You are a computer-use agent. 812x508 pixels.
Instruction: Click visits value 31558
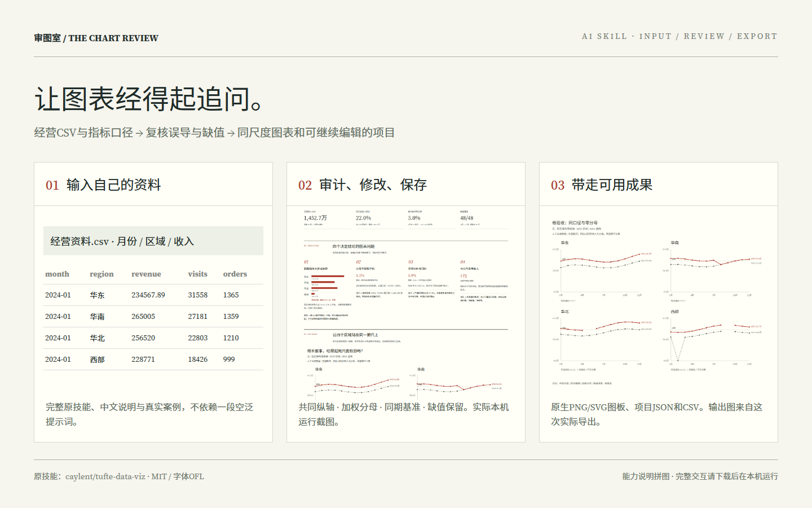click(198, 295)
